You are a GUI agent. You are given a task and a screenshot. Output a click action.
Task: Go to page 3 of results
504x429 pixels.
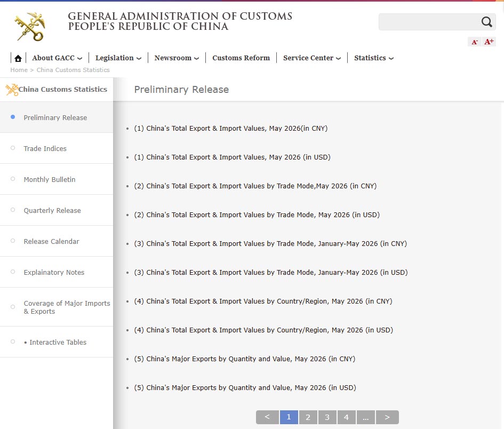coord(327,417)
